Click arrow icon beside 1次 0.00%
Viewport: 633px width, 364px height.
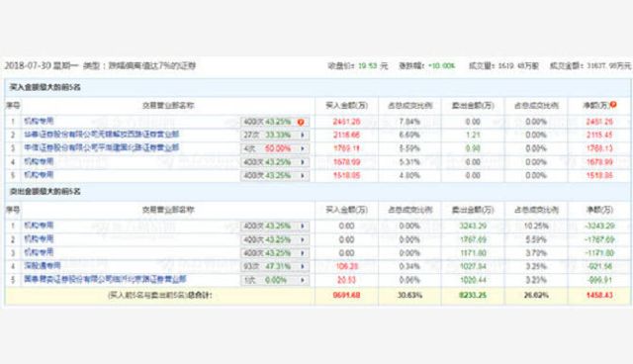click(x=303, y=280)
